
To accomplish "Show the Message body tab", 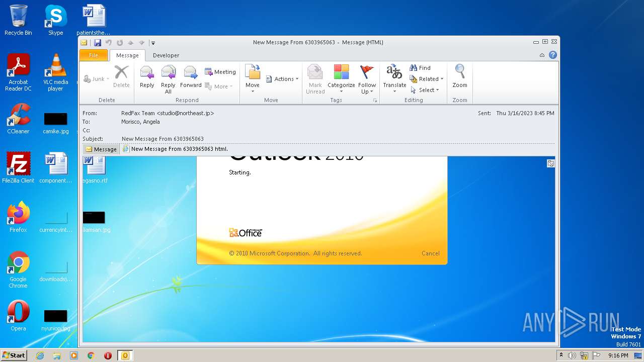I will pos(101,149).
